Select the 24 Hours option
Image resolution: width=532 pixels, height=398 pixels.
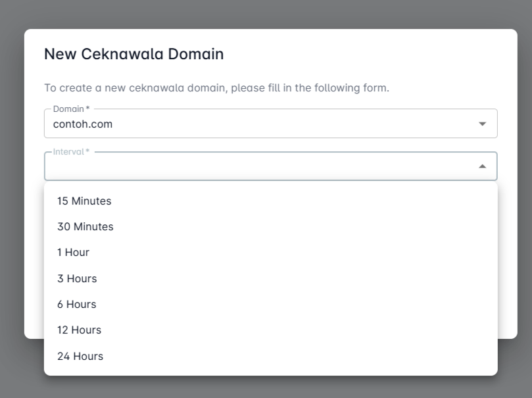80,357
